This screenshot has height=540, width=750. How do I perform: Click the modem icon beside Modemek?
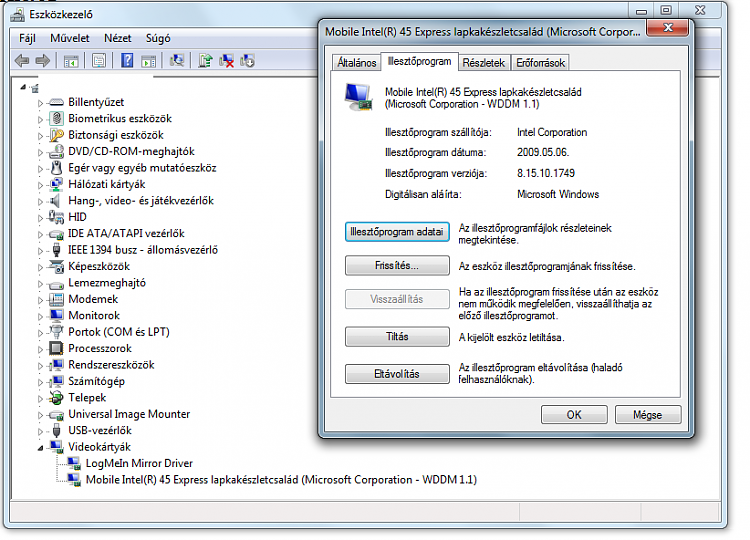pos(56,299)
